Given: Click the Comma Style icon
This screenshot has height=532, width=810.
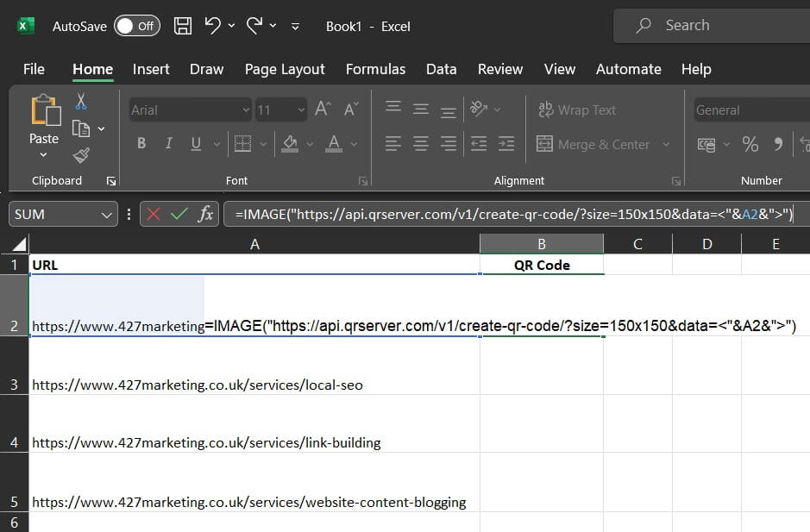Looking at the screenshot, I should [778, 144].
